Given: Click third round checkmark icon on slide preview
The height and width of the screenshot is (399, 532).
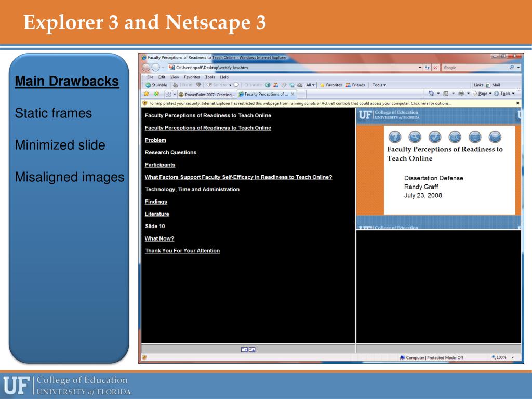Looking at the screenshot, I should coord(435,137).
